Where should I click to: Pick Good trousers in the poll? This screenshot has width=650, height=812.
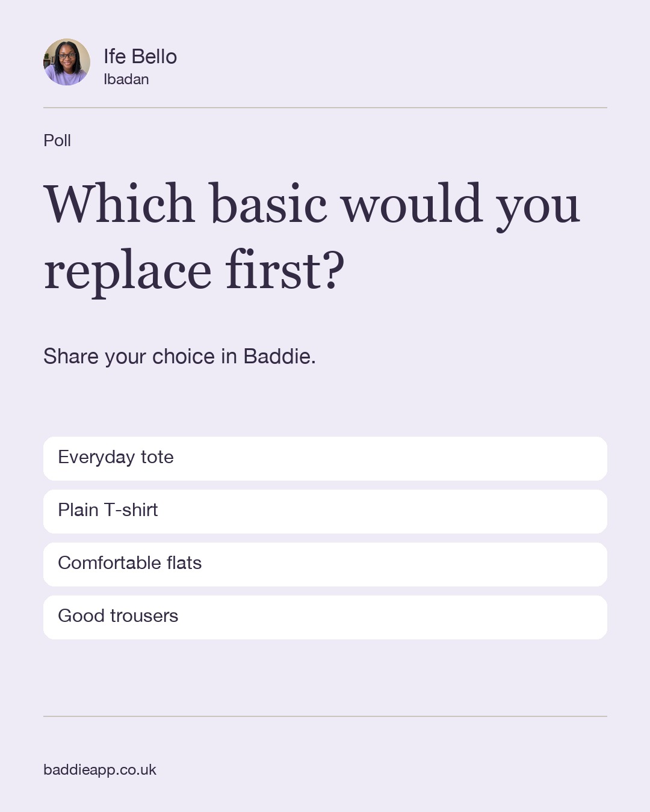click(x=325, y=617)
